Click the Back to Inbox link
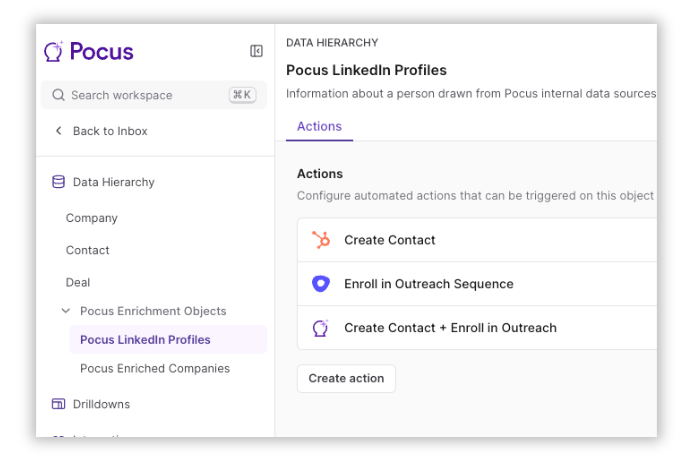The width and height of the screenshot is (693, 461). click(110, 131)
